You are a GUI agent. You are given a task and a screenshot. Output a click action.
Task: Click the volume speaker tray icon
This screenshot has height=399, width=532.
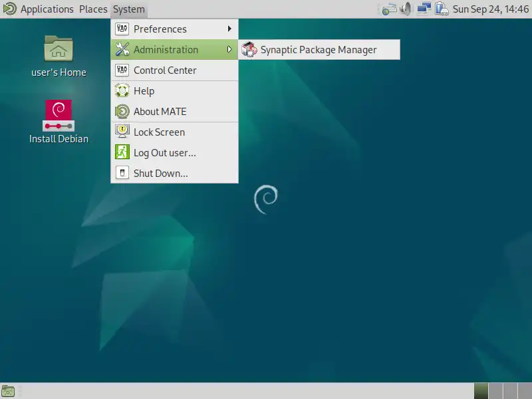click(x=406, y=9)
